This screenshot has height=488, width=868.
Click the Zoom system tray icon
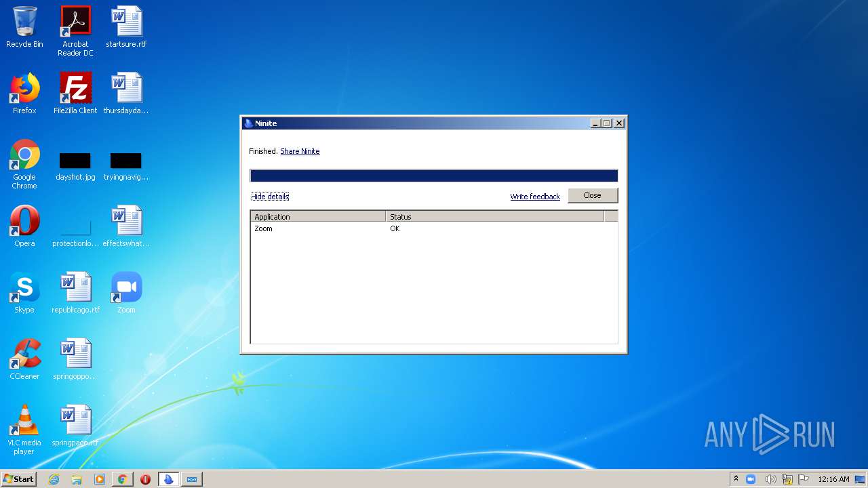click(751, 479)
